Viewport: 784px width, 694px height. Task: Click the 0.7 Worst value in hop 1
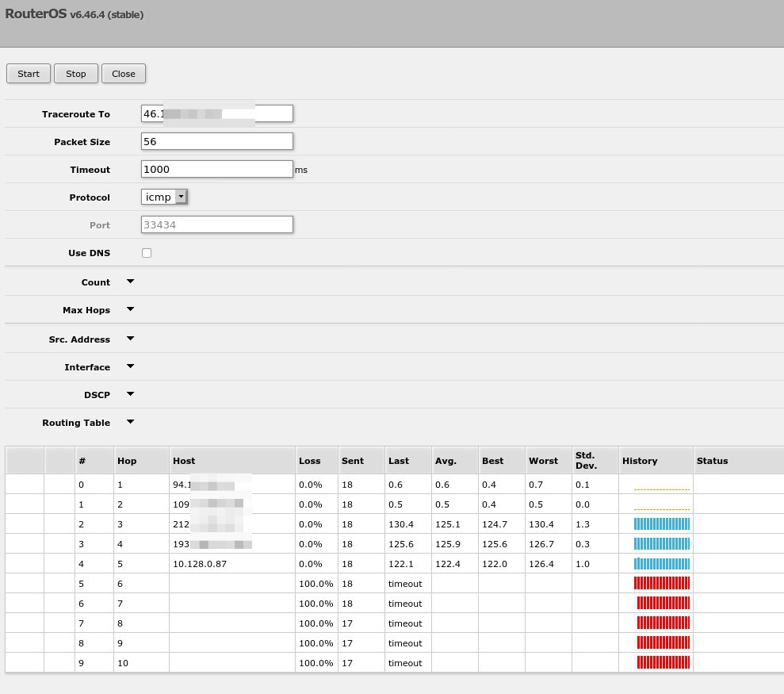pos(536,485)
